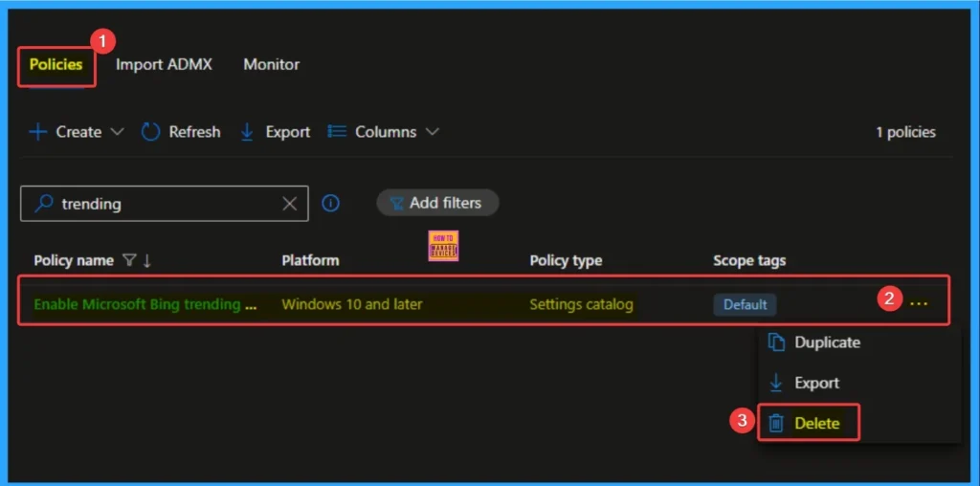Click the Policy type column header
Screen dimensions: 980x486
pyautogui.click(x=566, y=260)
